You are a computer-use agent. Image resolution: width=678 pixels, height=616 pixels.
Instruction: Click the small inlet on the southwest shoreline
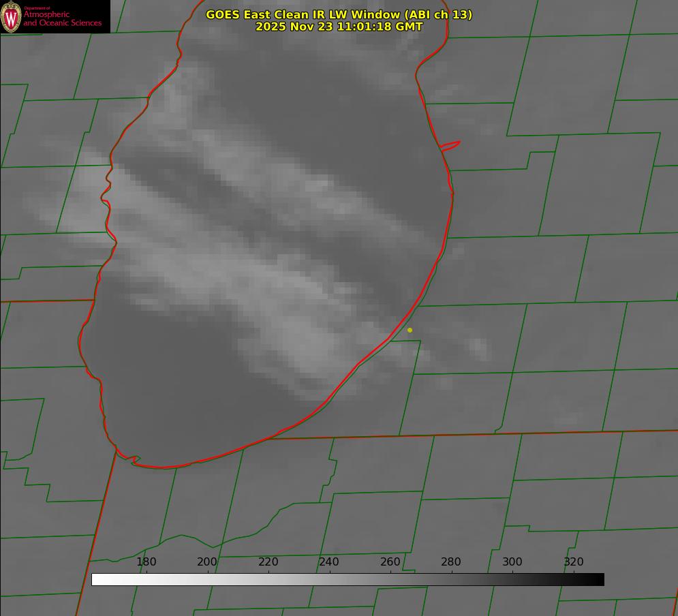click(x=134, y=460)
